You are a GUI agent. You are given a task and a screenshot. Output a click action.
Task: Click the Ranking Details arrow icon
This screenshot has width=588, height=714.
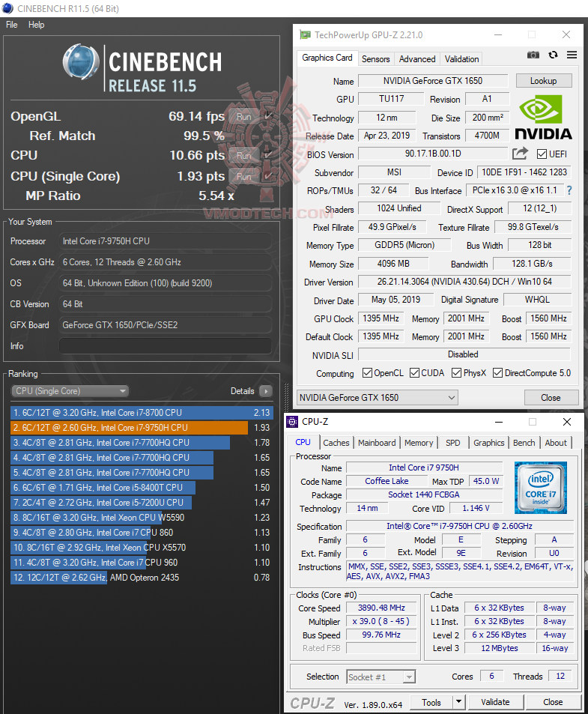click(265, 390)
